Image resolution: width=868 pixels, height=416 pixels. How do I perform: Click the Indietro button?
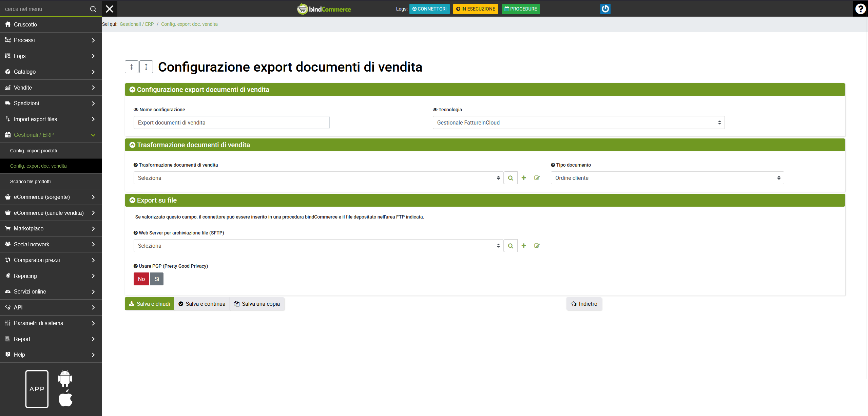[584, 304]
